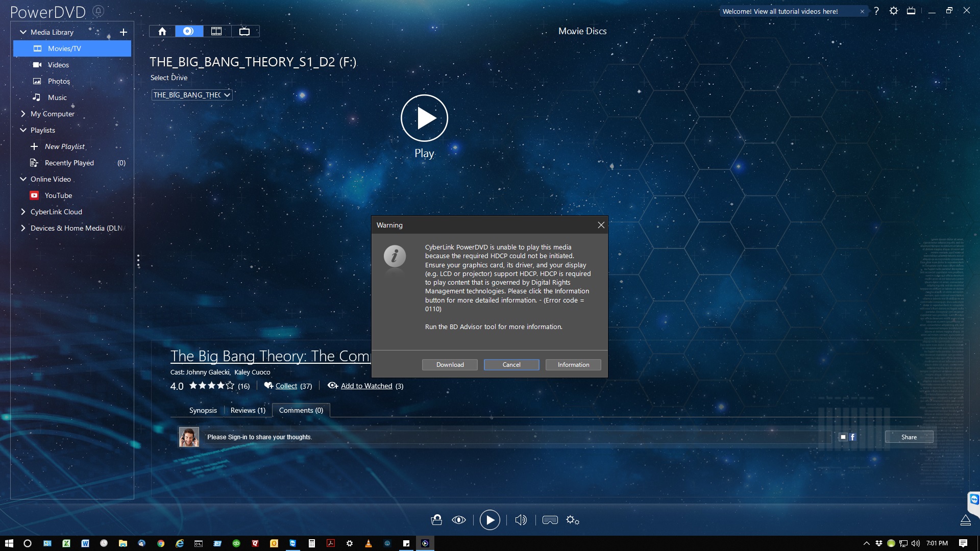Collapse the Playlists section
This screenshot has height=551, width=980.
coord(23,130)
